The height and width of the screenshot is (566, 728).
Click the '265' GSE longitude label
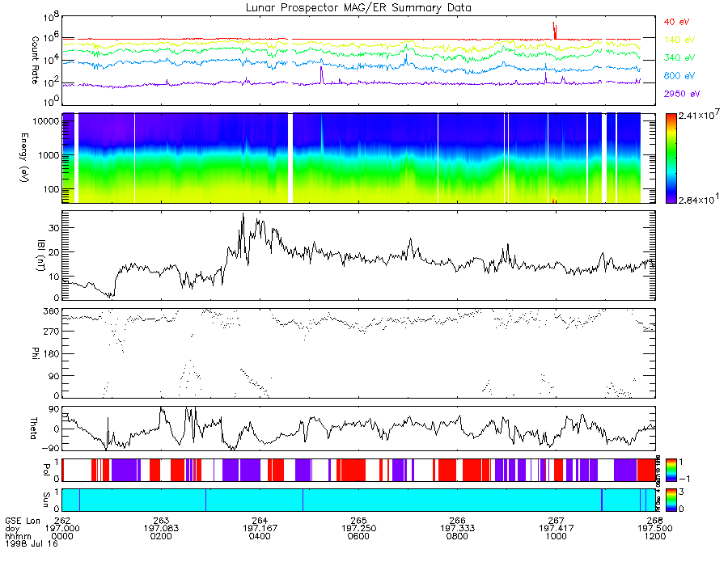pos(358,521)
